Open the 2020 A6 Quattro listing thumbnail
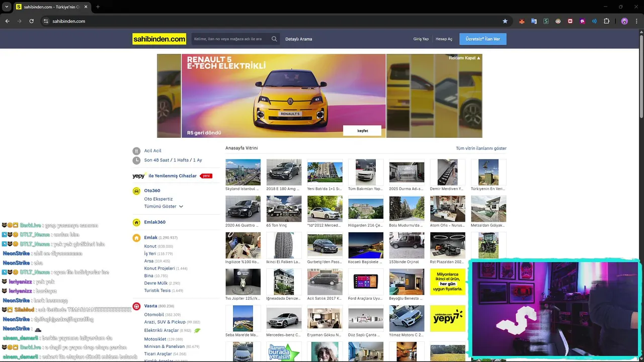644x362 pixels. tap(243, 209)
